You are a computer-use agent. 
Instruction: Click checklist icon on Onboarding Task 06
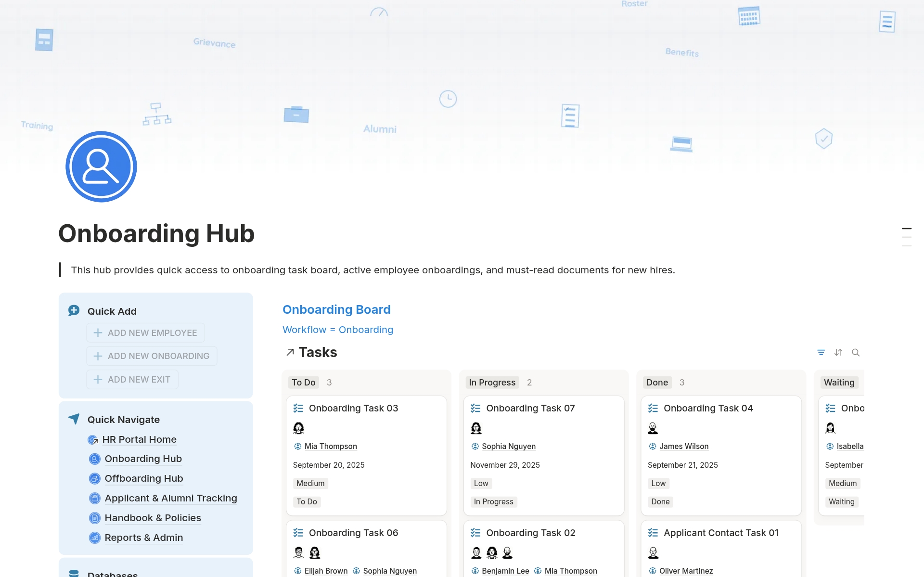tap(298, 533)
